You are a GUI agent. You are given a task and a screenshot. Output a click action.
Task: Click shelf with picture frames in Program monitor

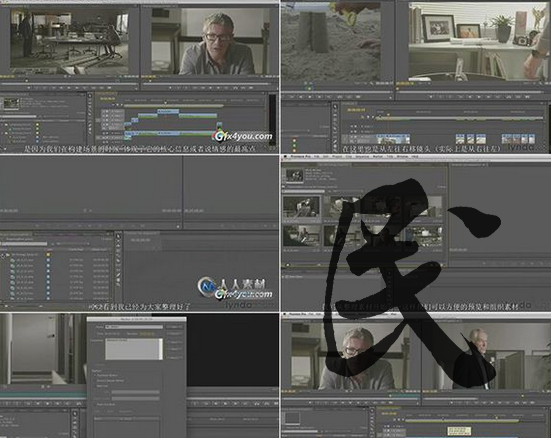[x=478, y=41]
